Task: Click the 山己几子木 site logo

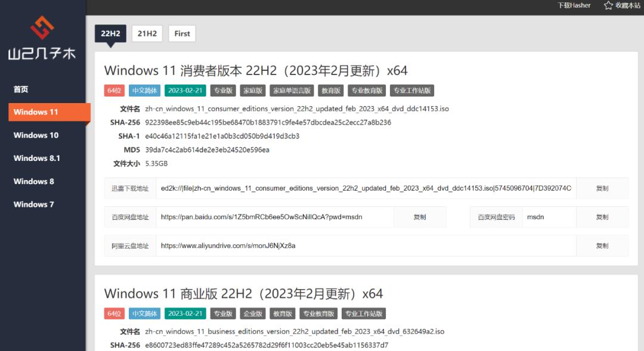Action: pyautogui.click(x=42, y=36)
